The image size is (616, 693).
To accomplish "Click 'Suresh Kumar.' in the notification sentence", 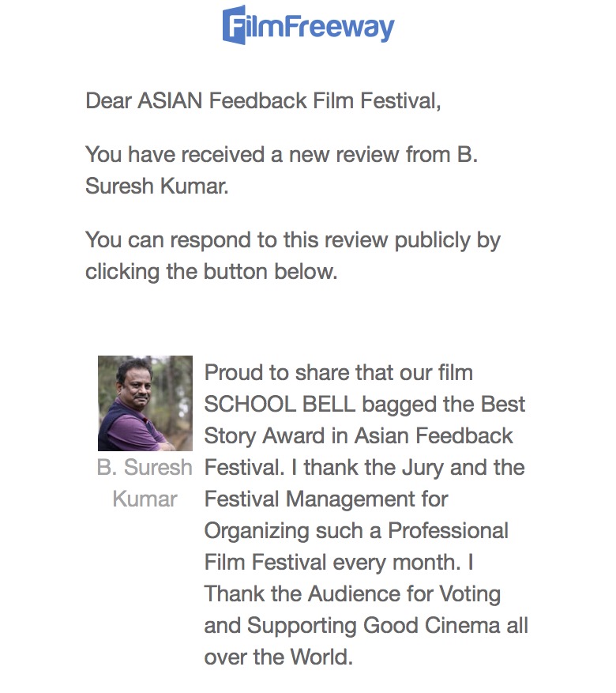I will pyautogui.click(x=156, y=186).
